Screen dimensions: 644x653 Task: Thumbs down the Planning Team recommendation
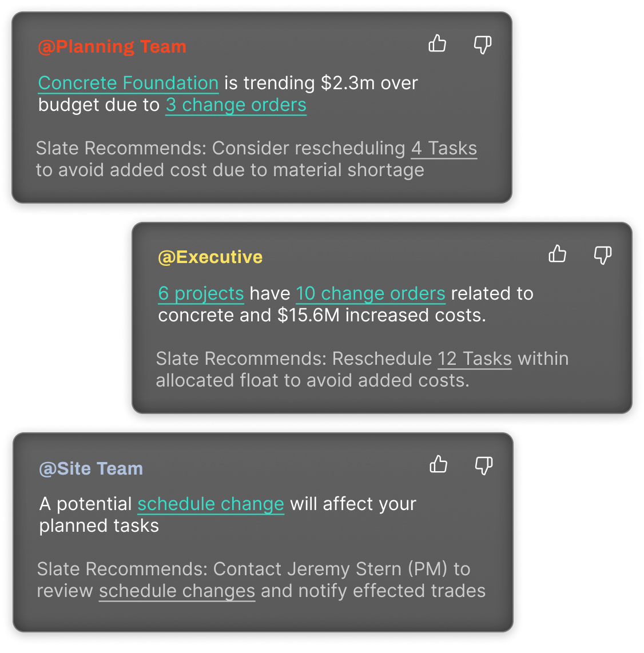coord(482,44)
